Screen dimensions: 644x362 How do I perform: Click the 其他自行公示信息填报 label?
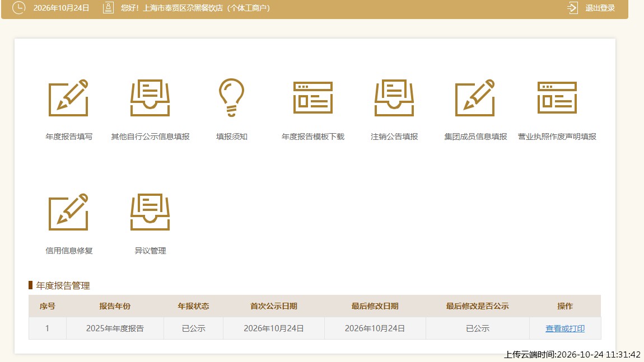(150, 137)
